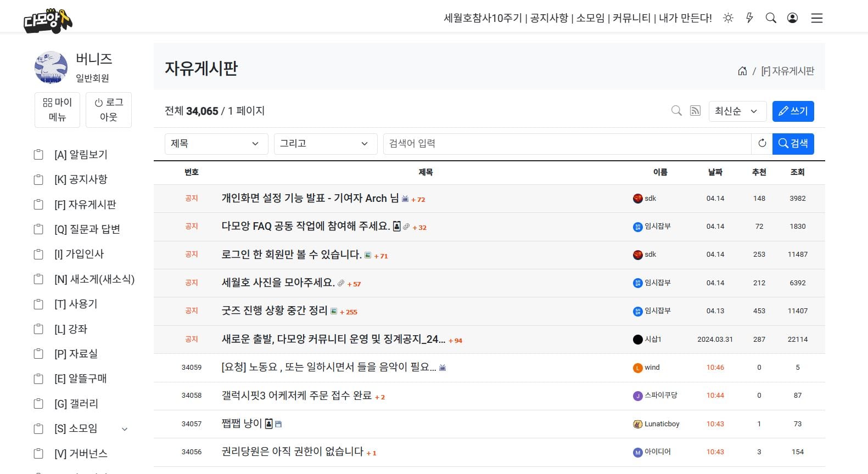Click the home icon in the breadcrumb
This screenshot has width=868, height=474.
tap(742, 71)
